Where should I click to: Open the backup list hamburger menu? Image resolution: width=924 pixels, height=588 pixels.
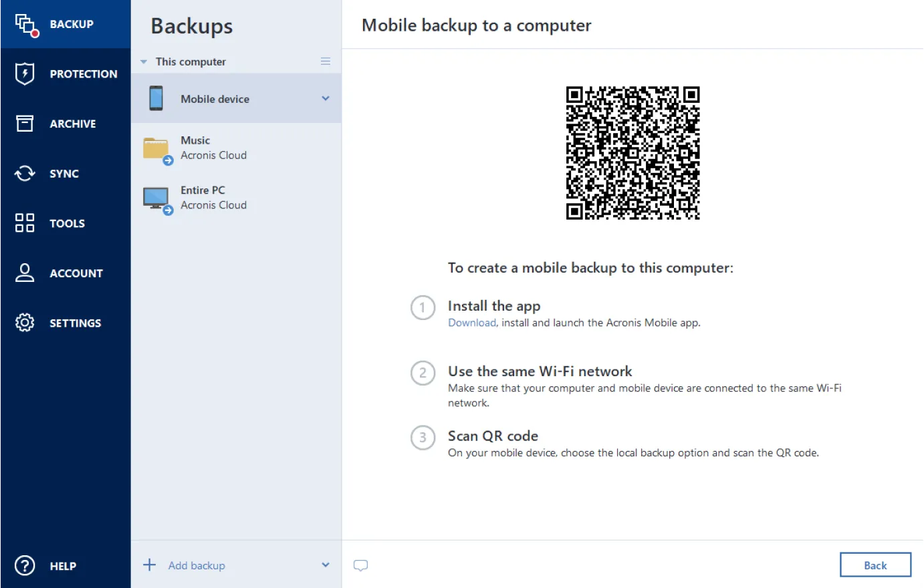point(326,61)
